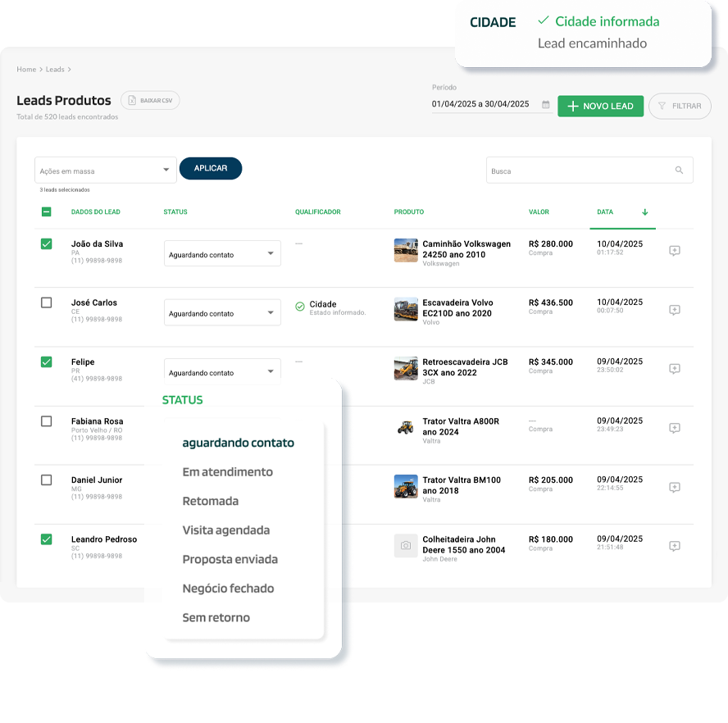Add note for Daniel Junior row

[674, 487]
